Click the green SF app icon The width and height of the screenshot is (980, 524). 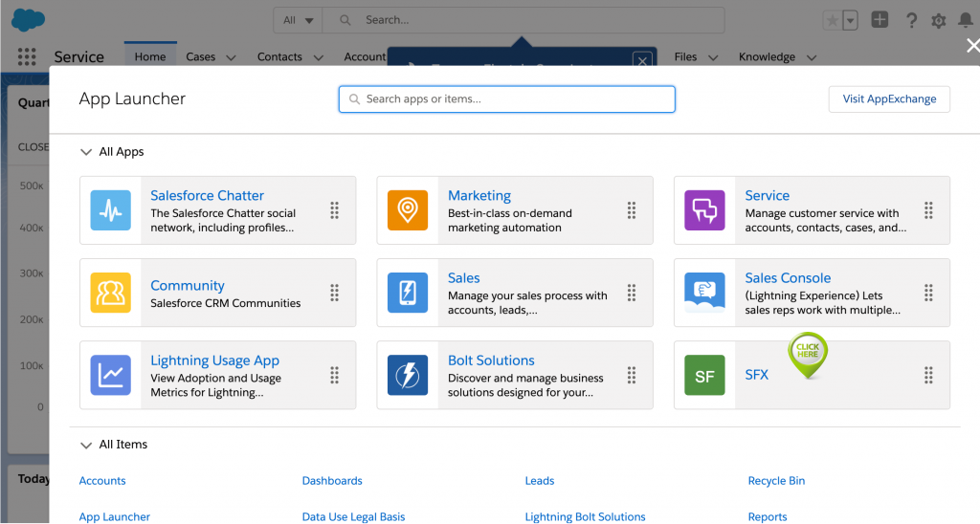(x=704, y=376)
